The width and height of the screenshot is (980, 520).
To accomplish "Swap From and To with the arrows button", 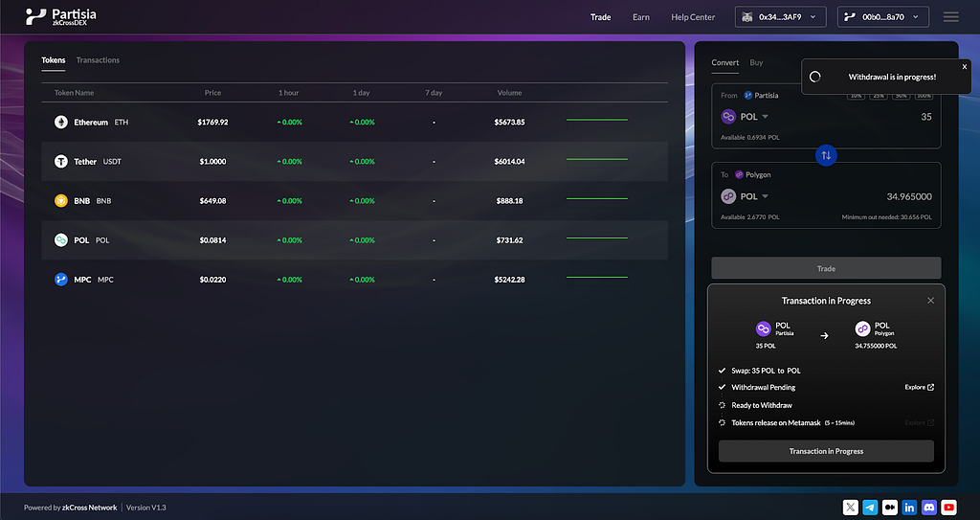I will (826, 155).
